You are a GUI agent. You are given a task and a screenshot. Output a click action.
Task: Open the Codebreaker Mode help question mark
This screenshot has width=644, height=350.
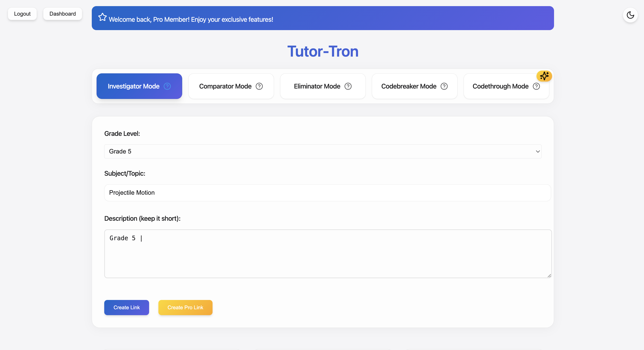(444, 86)
